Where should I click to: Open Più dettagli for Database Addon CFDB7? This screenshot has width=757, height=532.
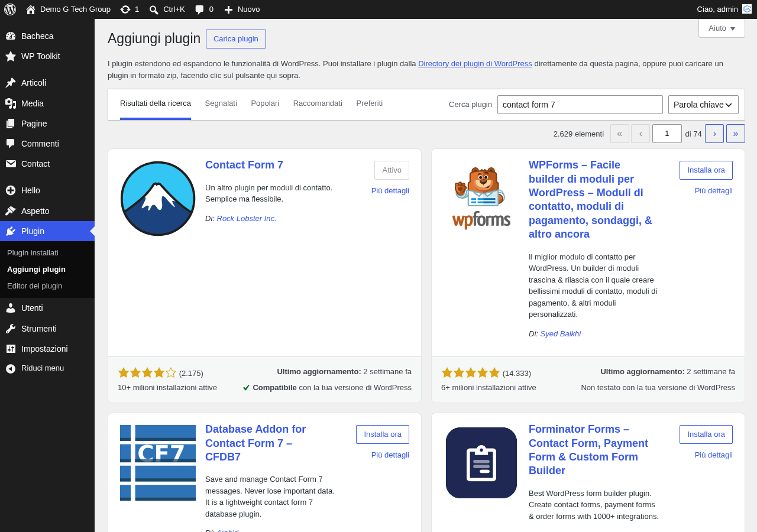[390, 455]
